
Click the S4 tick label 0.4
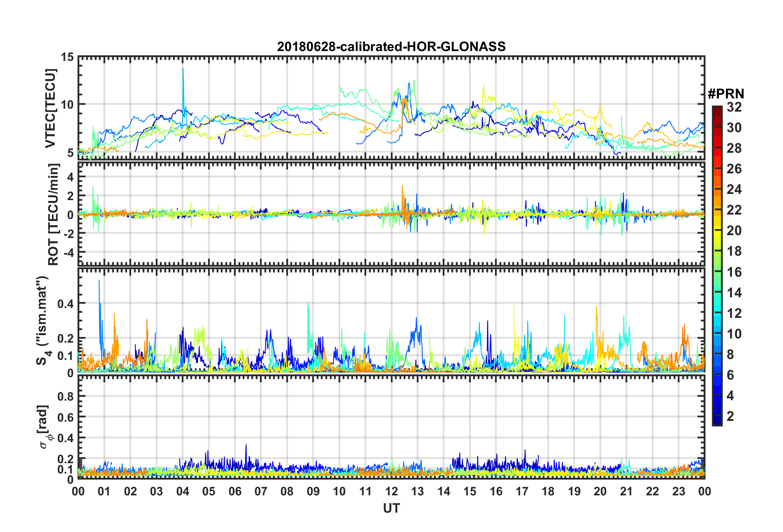click(65, 304)
